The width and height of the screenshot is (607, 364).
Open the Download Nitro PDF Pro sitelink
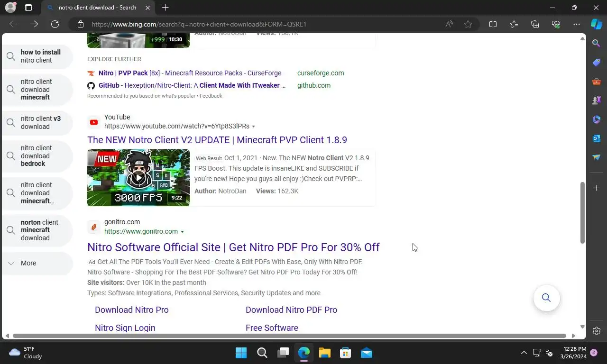(x=291, y=310)
